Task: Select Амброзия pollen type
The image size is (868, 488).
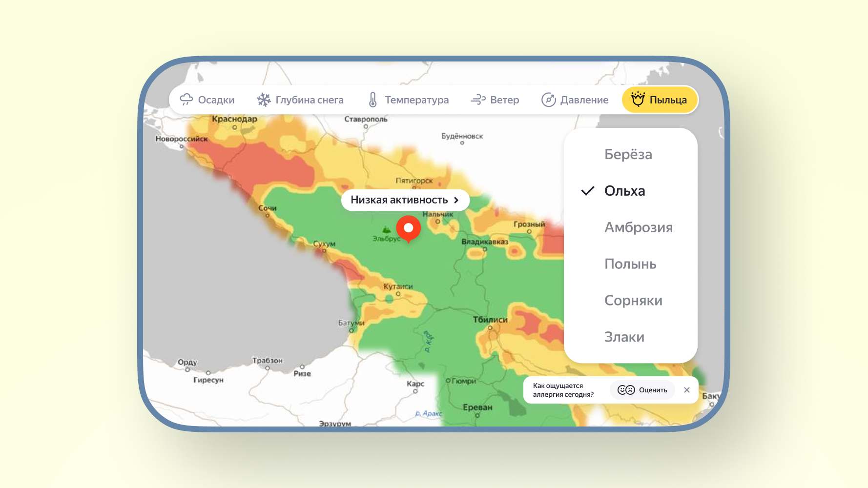Action: click(x=638, y=227)
